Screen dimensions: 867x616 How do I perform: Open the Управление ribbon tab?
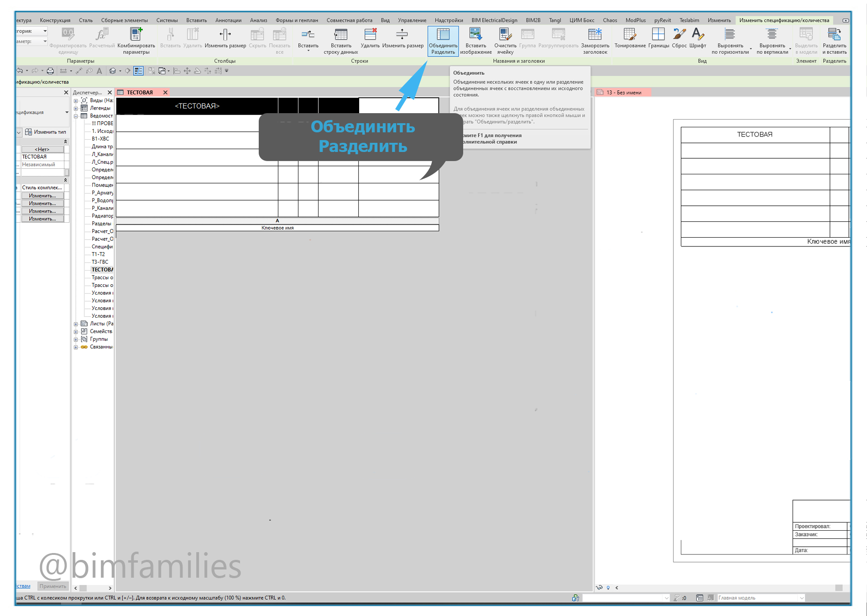point(412,20)
